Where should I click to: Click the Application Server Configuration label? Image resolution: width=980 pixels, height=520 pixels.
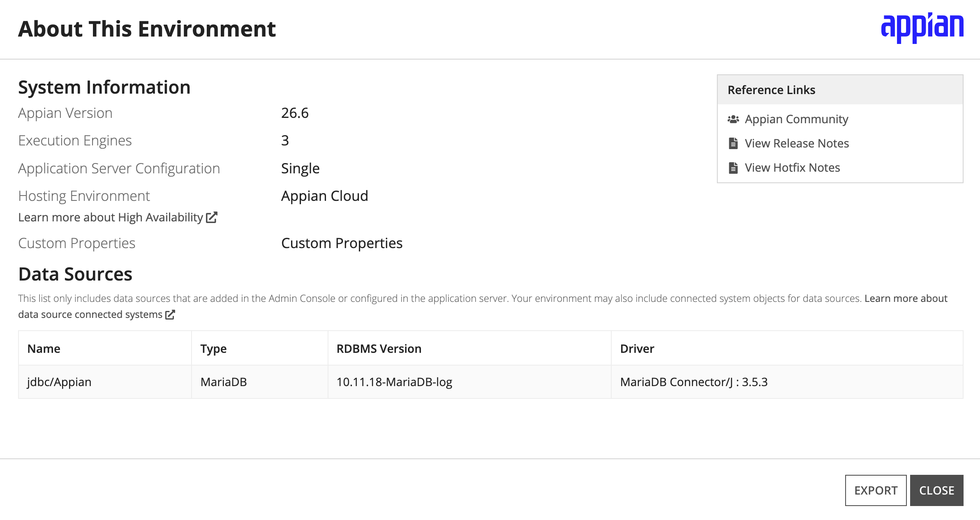(x=119, y=168)
